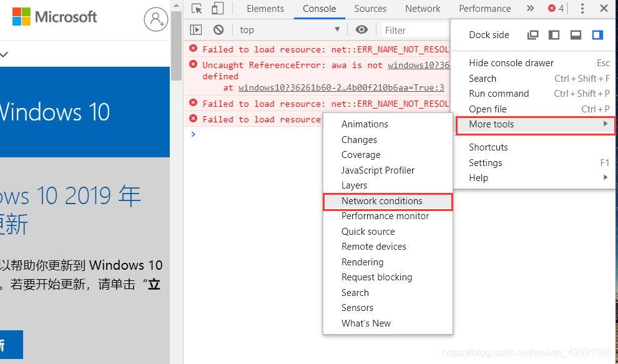Open the red error count badge
This screenshot has height=364, width=618.
pyautogui.click(x=556, y=8)
